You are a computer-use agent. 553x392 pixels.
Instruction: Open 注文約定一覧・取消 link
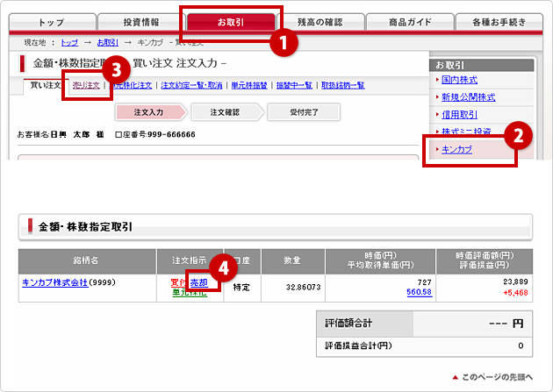(x=190, y=85)
